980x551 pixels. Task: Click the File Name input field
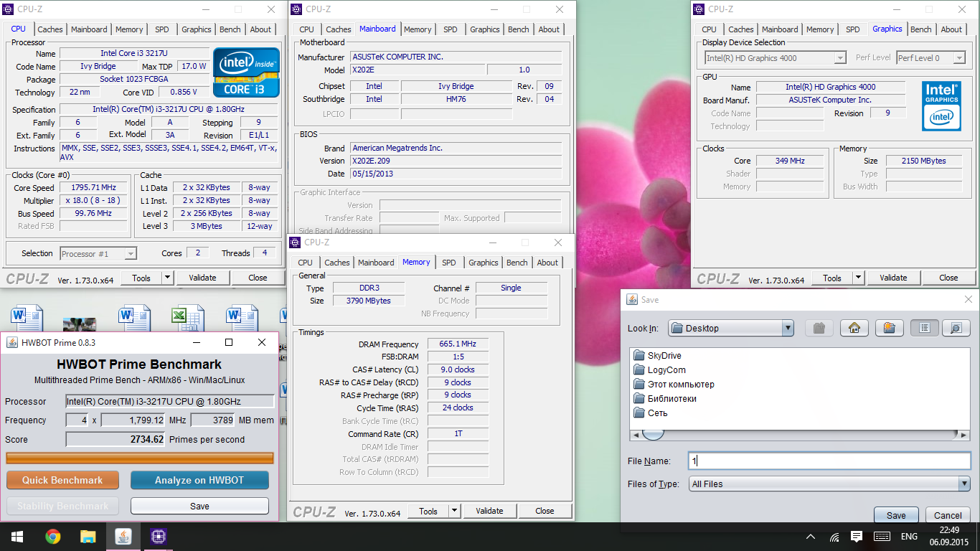829,461
